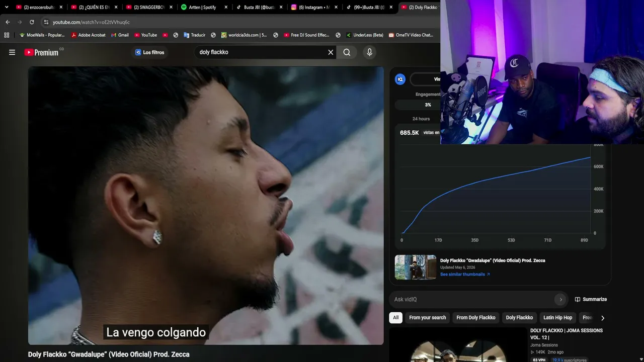
Task: Select the "From Doly Flackko" chip
Action: [476, 318]
